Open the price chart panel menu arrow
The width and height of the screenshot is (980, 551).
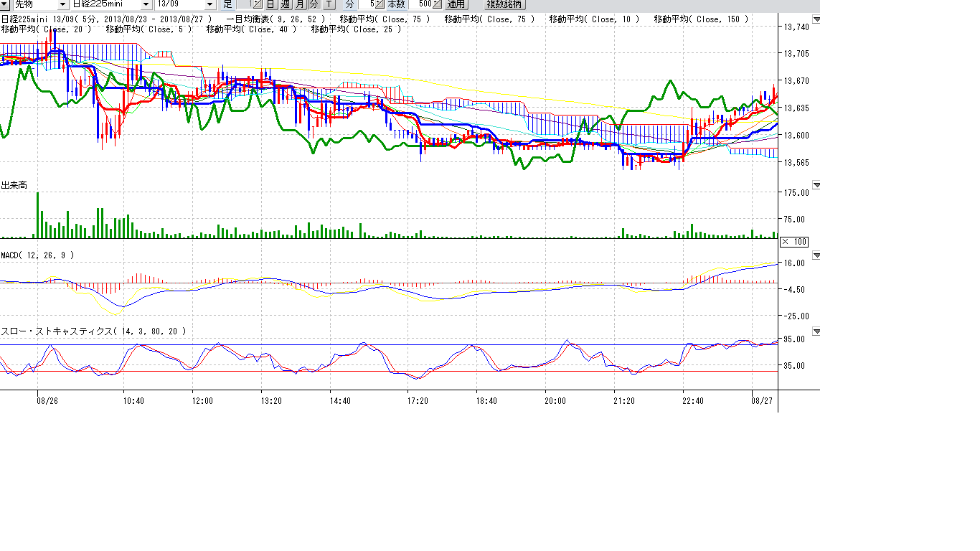816,19
